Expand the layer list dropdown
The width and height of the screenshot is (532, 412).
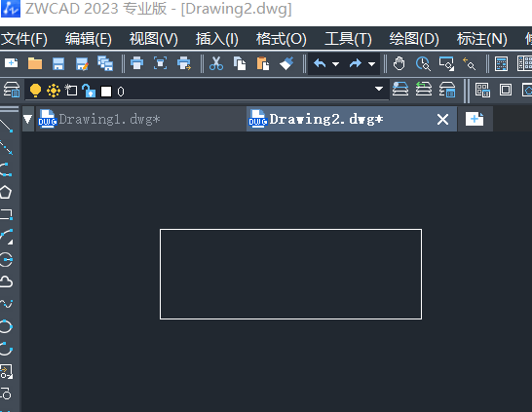coord(379,89)
